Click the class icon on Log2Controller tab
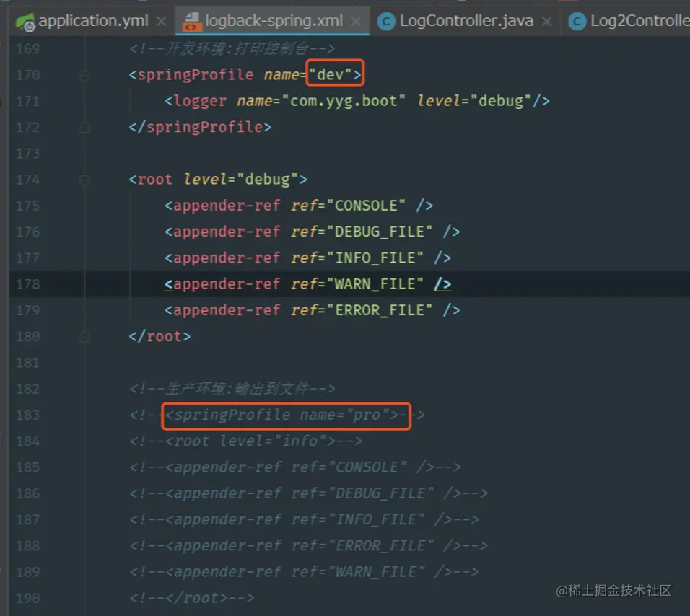Screen dimensions: 690x616 click(577, 22)
